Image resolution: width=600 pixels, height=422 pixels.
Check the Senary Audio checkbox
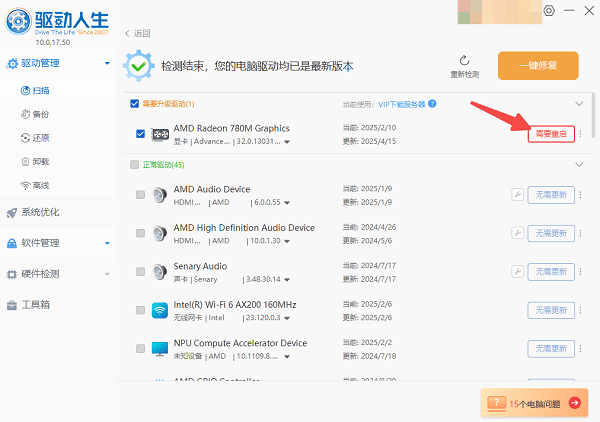(x=140, y=272)
